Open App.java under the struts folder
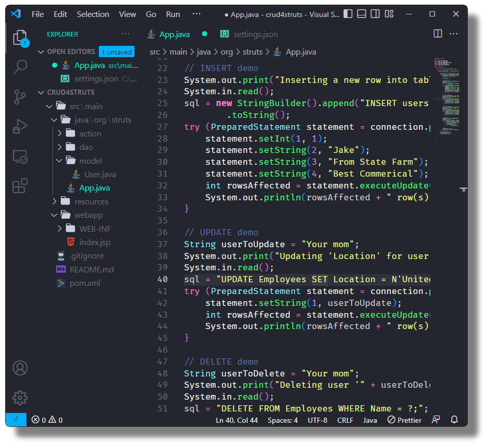Viewport: 489px width, 448px height. click(95, 188)
